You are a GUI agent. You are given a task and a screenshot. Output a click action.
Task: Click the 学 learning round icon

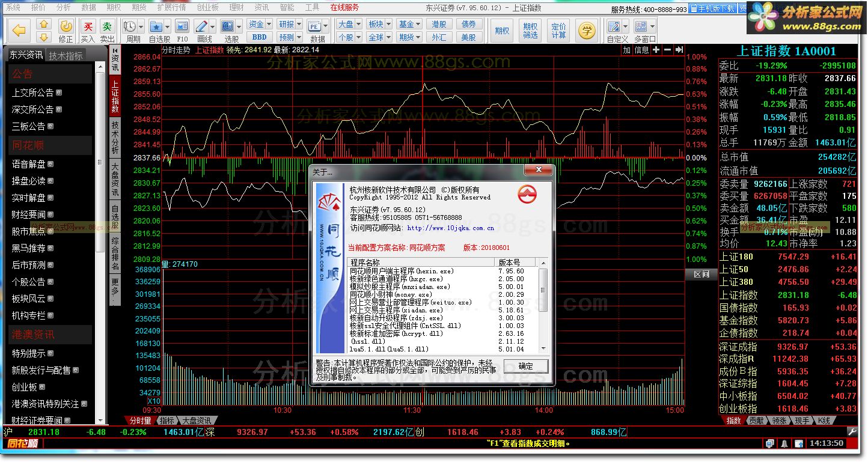[586, 29]
